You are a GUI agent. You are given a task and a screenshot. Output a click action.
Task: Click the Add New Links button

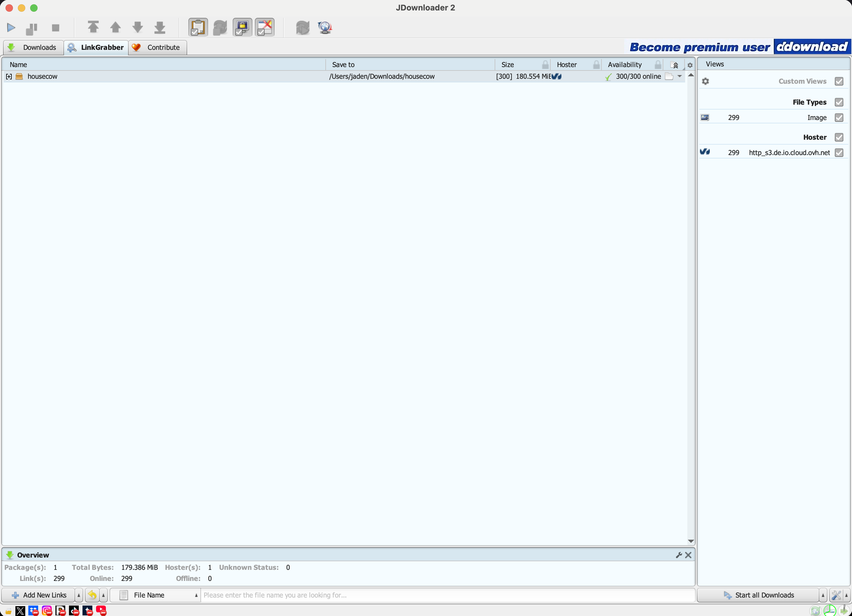tap(38, 595)
